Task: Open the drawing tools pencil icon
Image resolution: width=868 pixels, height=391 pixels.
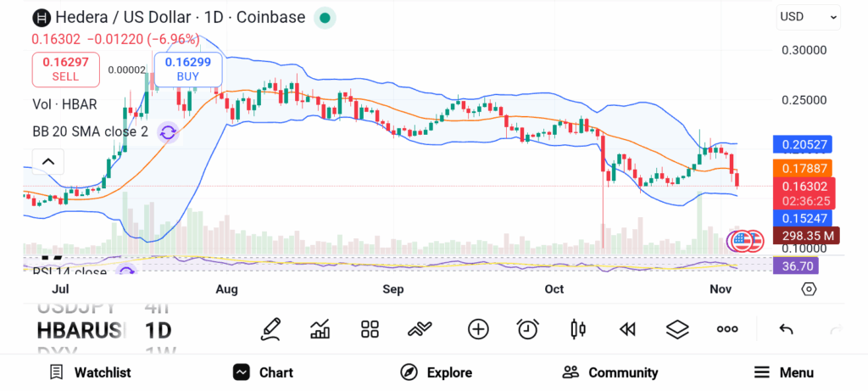Action: pyautogui.click(x=271, y=329)
